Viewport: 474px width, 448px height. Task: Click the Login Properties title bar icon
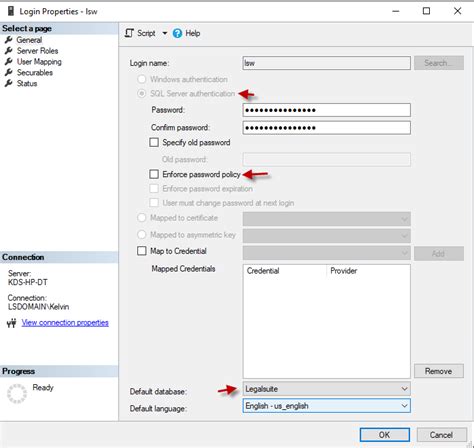pyautogui.click(x=11, y=11)
